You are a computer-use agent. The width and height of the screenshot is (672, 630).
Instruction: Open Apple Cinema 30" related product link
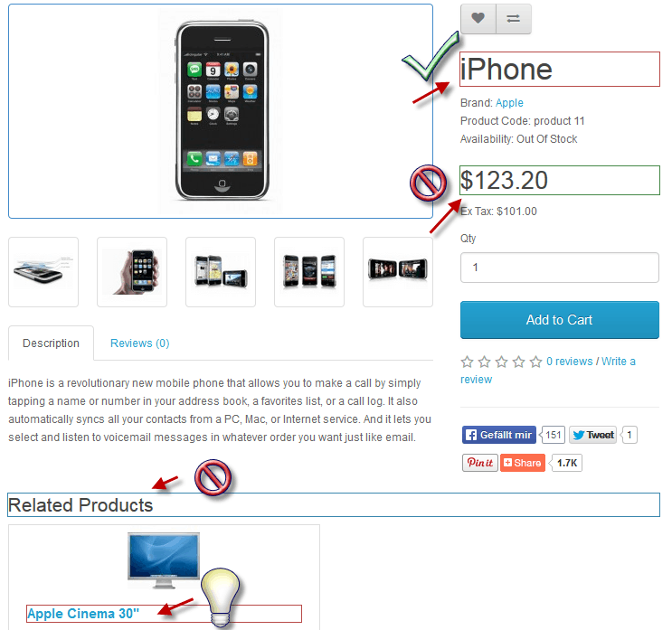[x=83, y=614]
